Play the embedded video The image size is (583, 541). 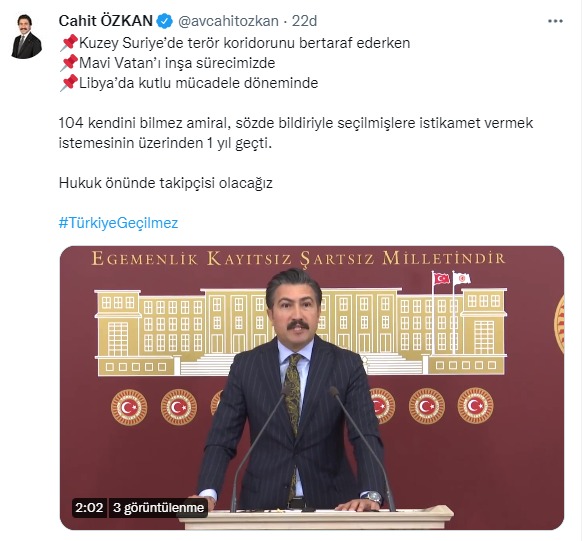[x=312, y=387]
